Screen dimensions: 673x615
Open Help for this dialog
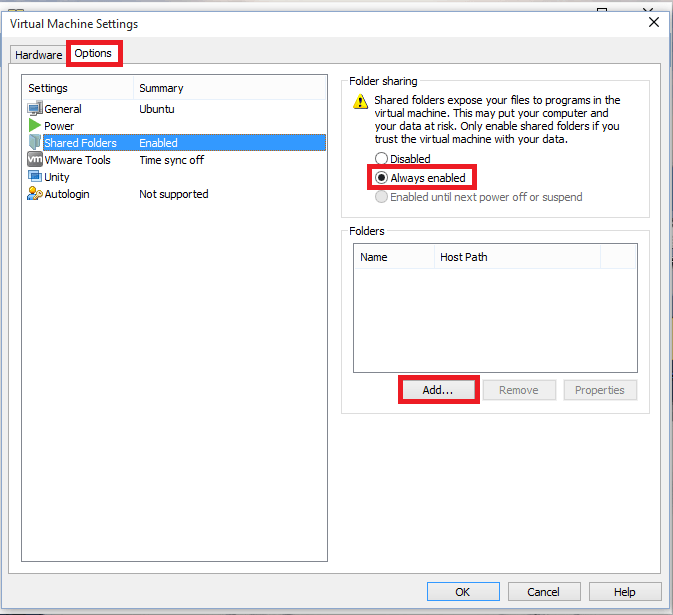click(x=624, y=592)
